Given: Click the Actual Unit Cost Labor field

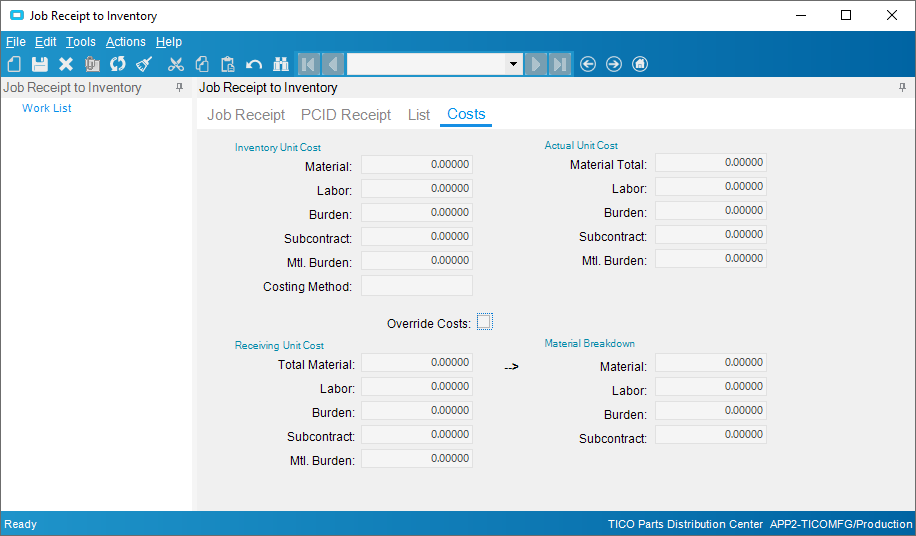Looking at the screenshot, I should pos(710,186).
